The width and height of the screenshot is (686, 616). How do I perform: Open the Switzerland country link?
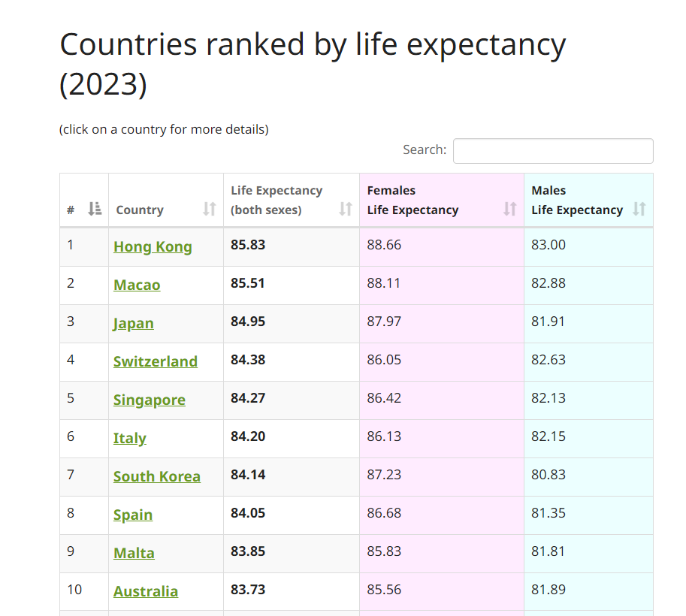coord(156,361)
